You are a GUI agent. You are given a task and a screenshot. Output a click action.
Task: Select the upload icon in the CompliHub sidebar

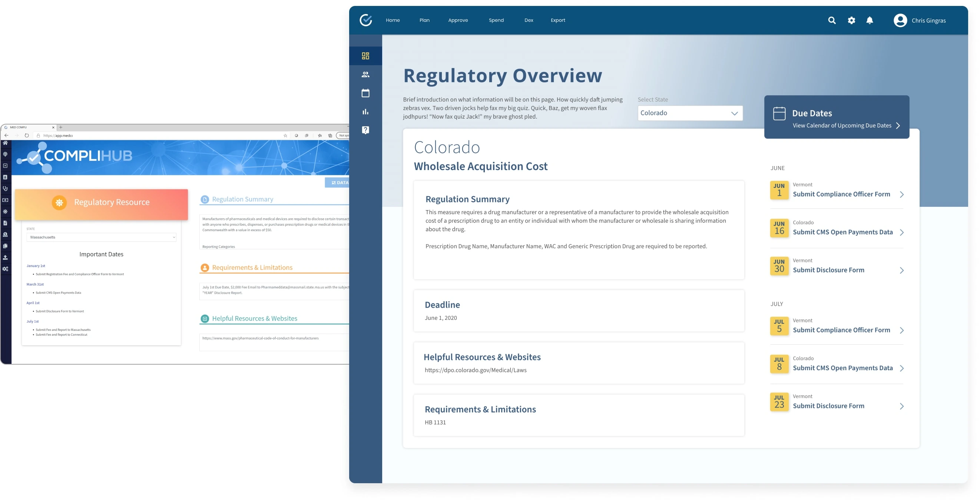point(5,257)
